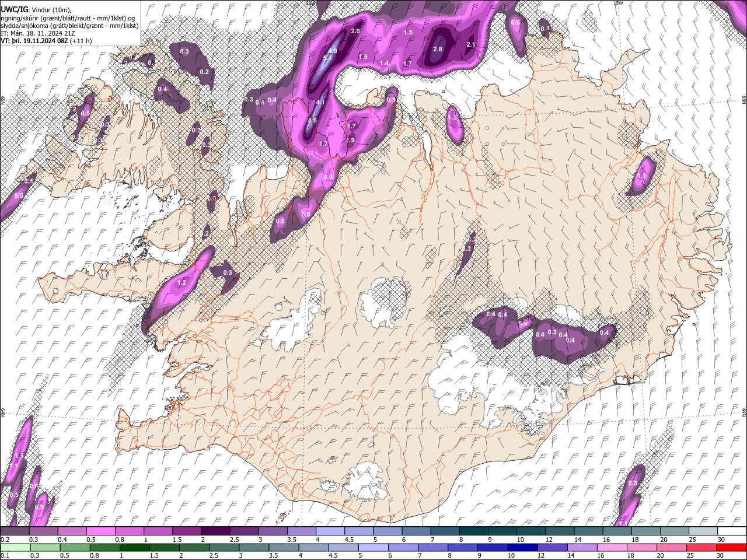Click the 2.6 value on the map
747x560 pixels.
coord(355,31)
